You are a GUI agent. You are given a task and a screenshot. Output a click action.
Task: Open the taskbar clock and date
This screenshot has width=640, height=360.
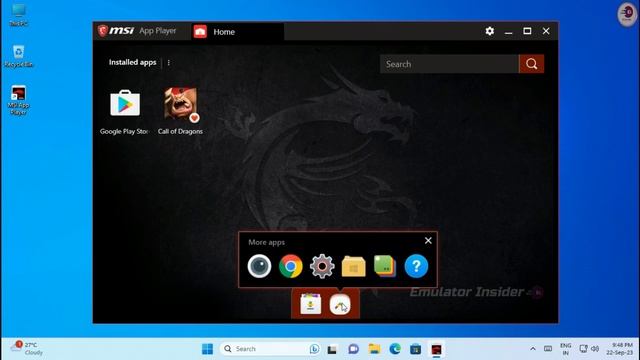coord(620,349)
